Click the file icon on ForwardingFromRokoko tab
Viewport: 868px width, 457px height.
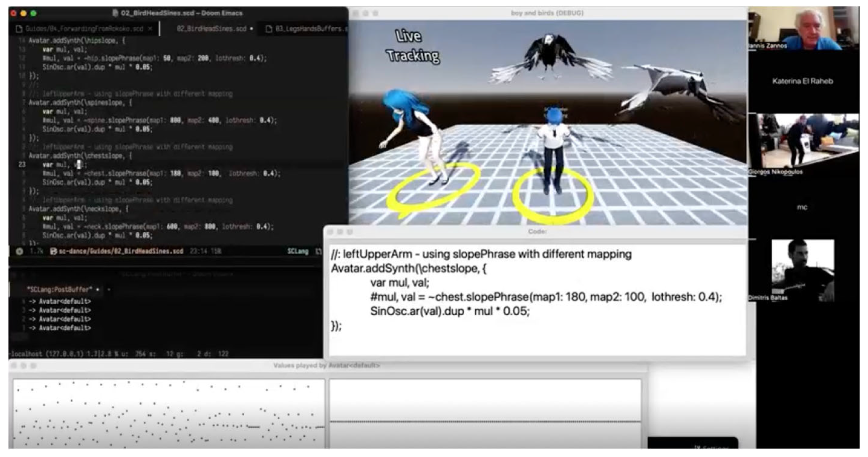pyautogui.click(x=19, y=29)
